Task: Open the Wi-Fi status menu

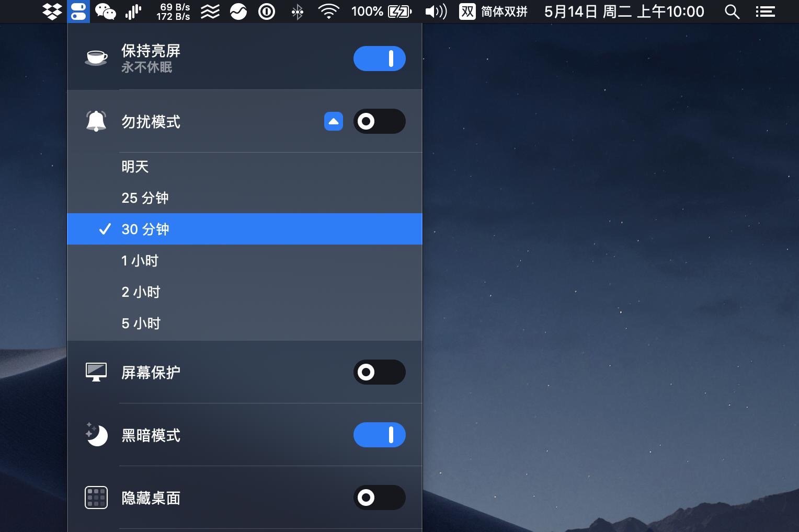Action: click(328, 11)
